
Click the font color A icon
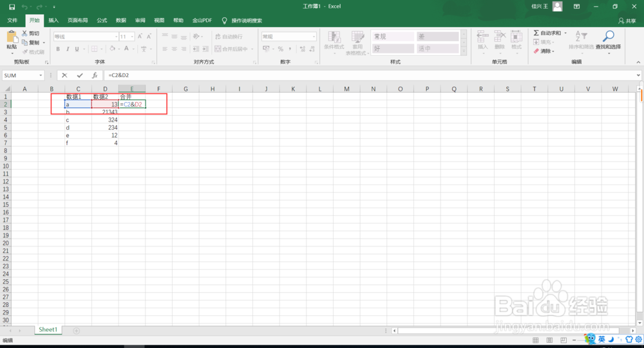[126, 49]
